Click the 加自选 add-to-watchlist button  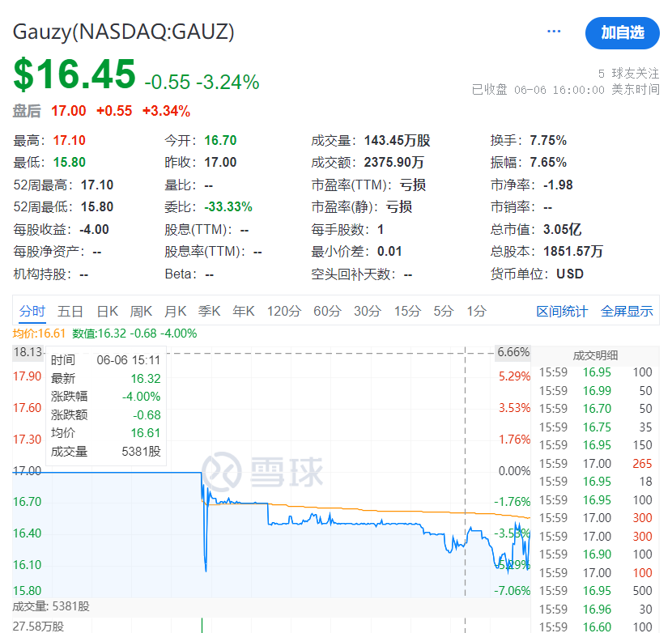tap(623, 33)
